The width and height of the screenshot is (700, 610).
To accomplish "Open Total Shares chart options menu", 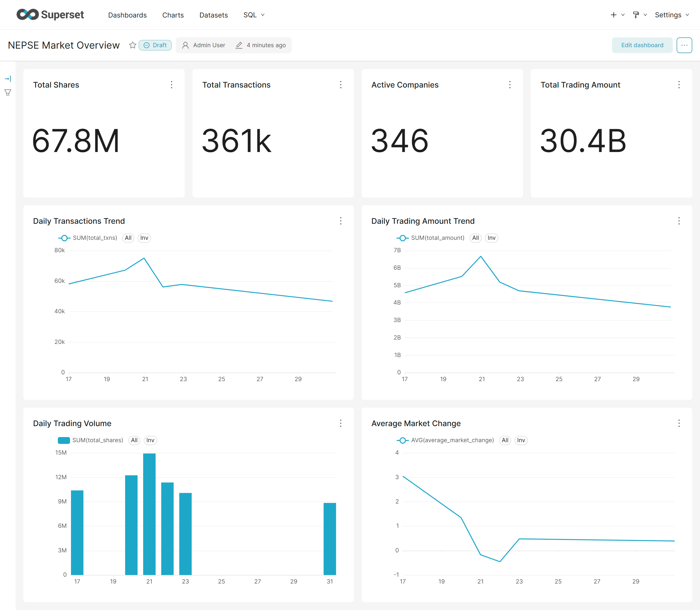I will point(171,85).
